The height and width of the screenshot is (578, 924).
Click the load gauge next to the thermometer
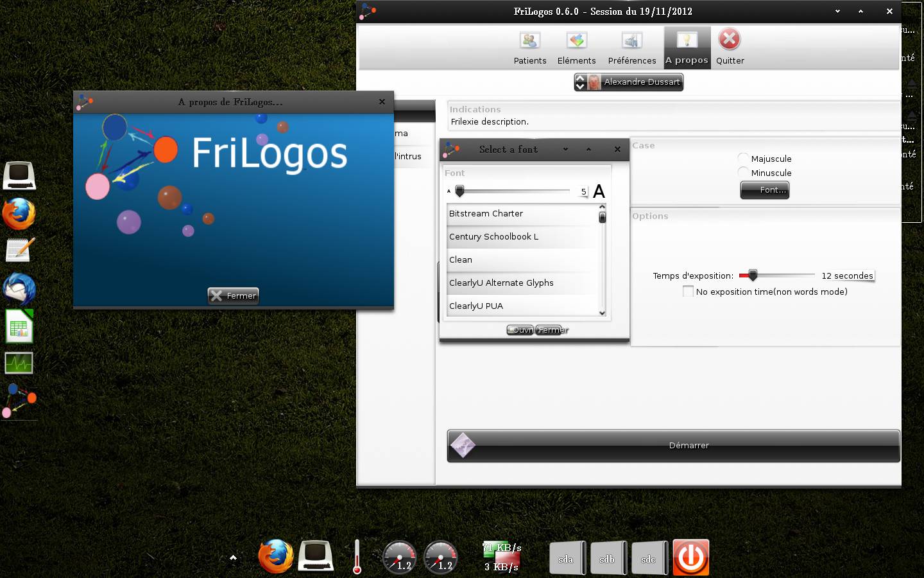pyautogui.click(x=399, y=556)
